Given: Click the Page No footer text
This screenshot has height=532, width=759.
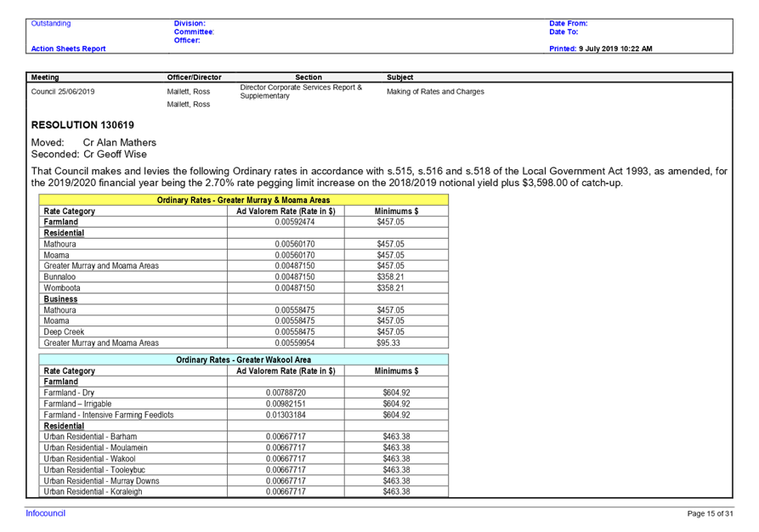Looking at the screenshot, I should click(x=706, y=512).
